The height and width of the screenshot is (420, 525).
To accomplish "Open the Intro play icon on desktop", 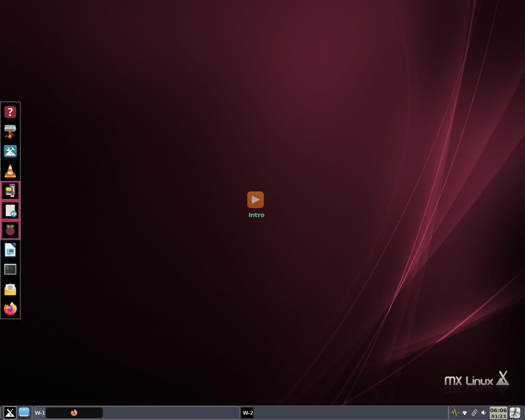I will pyautogui.click(x=256, y=200).
